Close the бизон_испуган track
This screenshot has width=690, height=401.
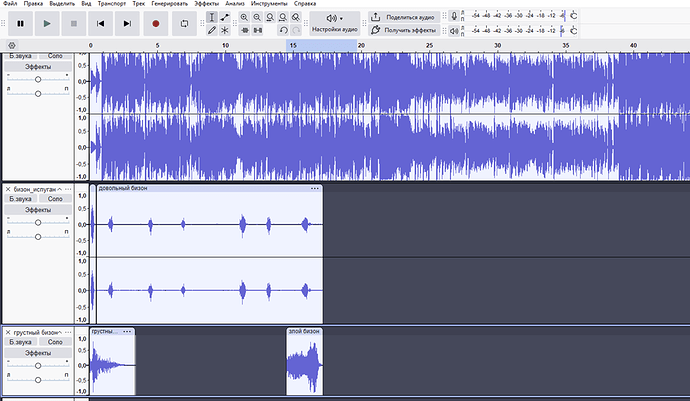[x=8, y=189]
